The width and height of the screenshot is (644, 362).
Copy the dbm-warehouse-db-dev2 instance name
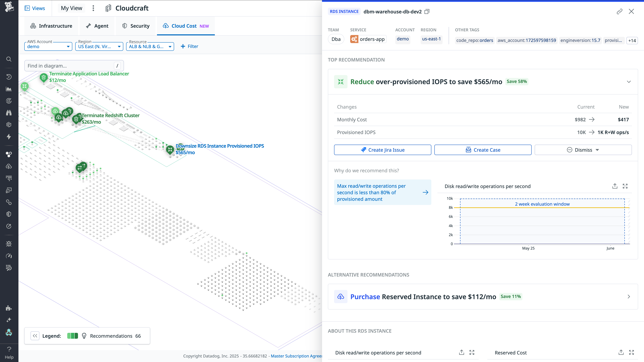[427, 12]
